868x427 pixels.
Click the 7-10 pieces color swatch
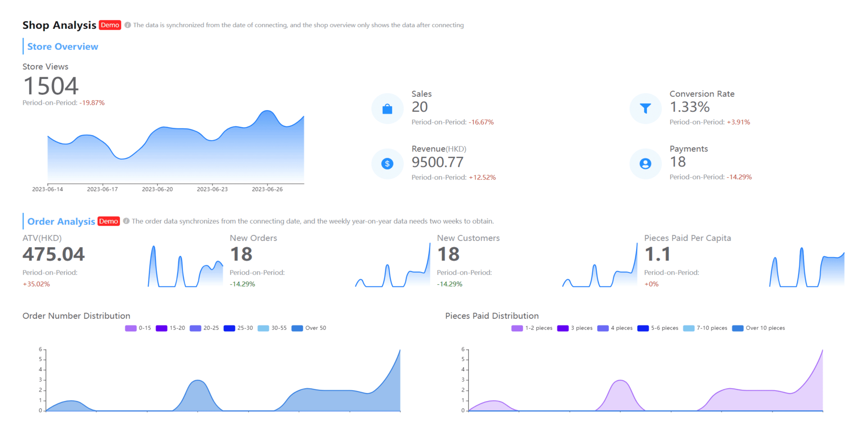689,328
